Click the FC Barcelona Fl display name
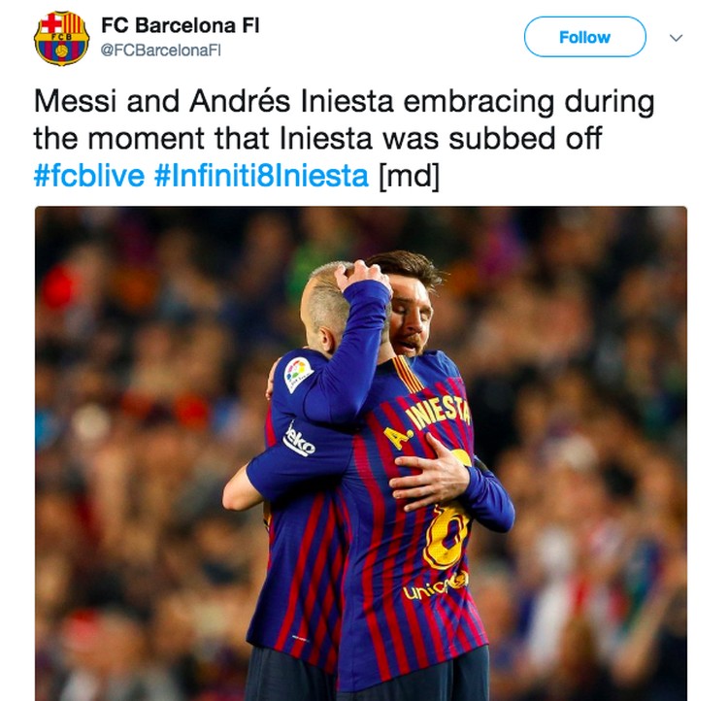This screenshot has height=701, width=728. coord(181,25)
